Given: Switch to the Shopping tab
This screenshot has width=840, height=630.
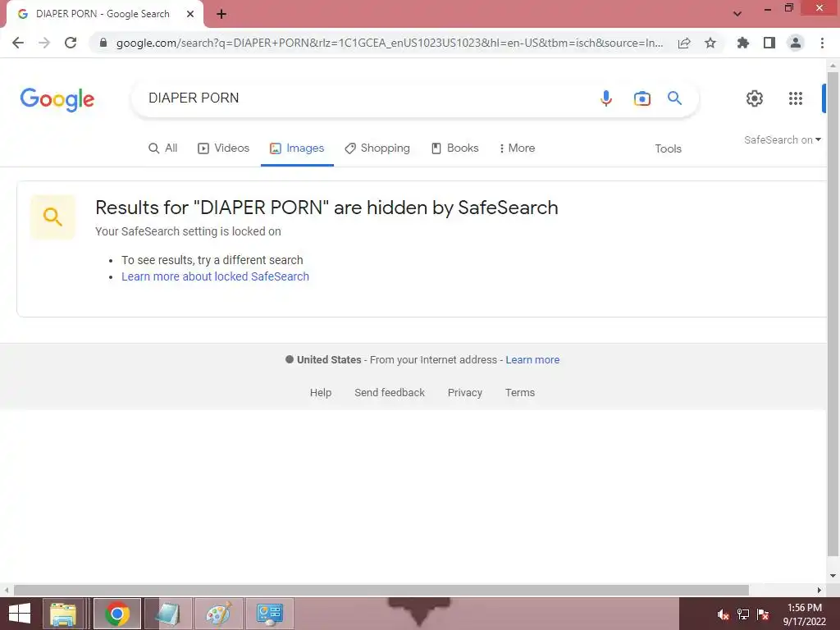Looking at the screenshot, I should coord(377,148).
